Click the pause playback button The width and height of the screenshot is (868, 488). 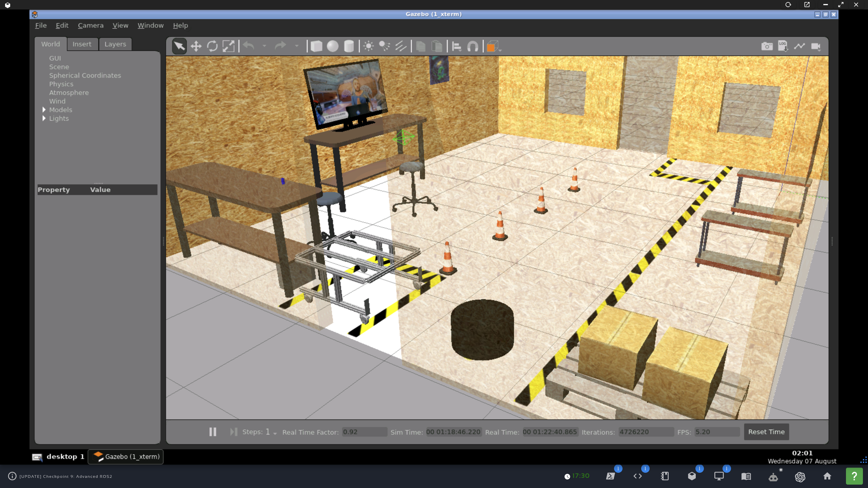click(212, 432)
